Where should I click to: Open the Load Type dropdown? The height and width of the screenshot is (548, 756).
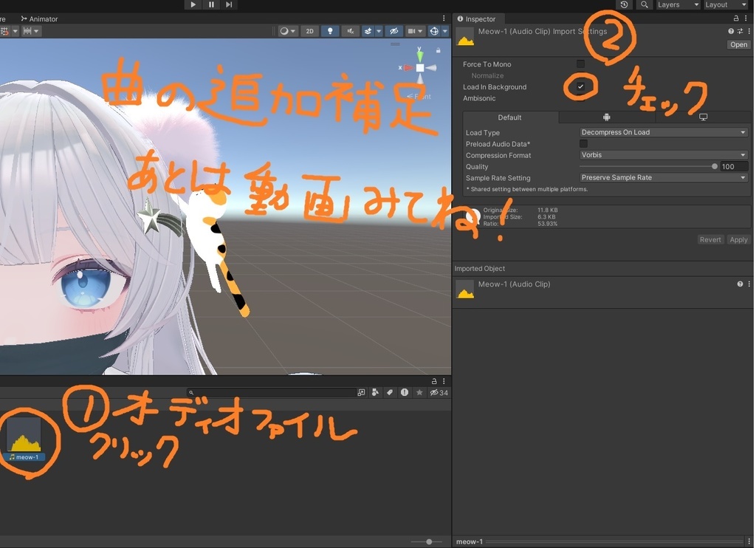pyautogui.click(x=662, y=132)
